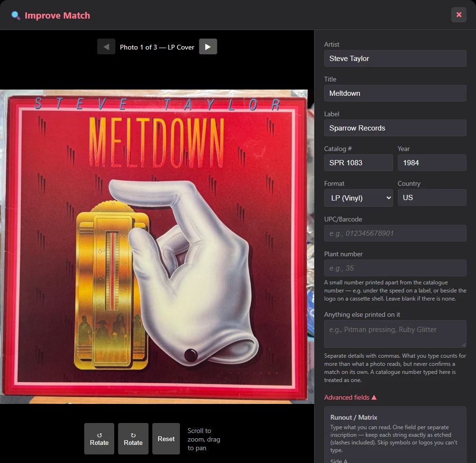Click the Catalog # field SPR 1083
The width and height of the screenshot is (476, 463).
(x=358, y=163)
